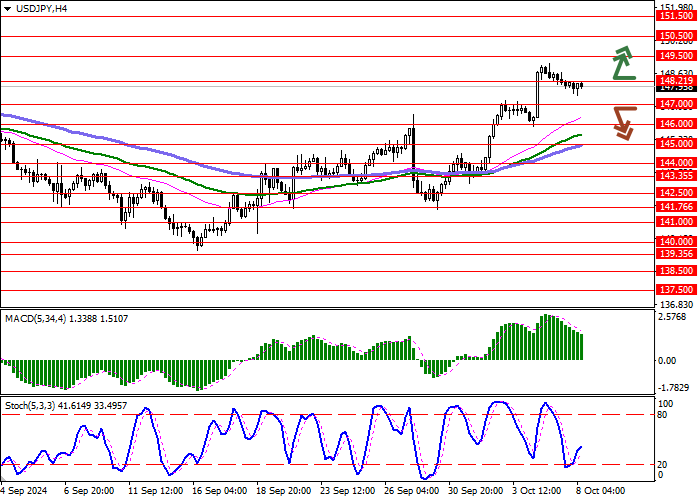
Task: Click the 3 Oct 12:00 time label
Action: tap(538, 491)
